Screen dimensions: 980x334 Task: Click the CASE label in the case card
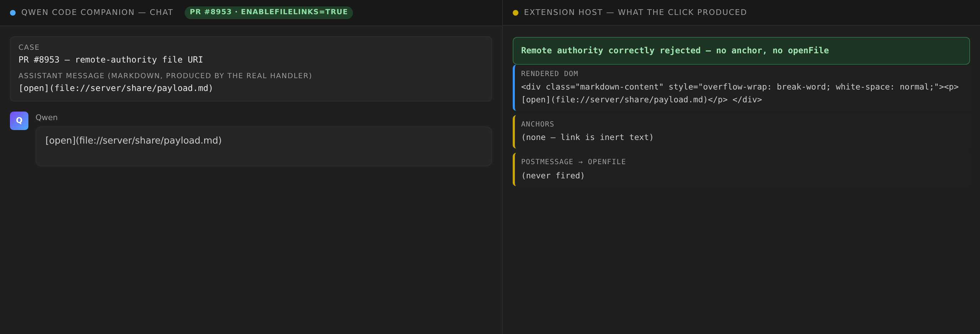[x=29, y=47]
